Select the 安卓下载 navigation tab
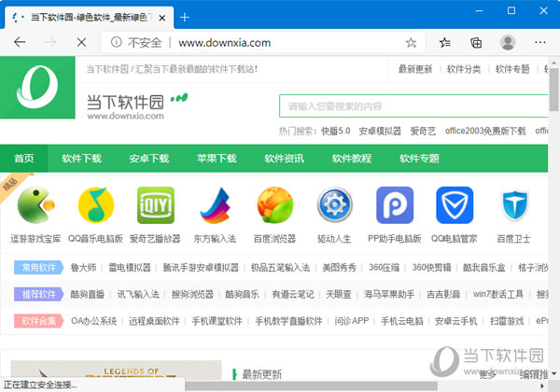This screenshot has height=392, width=560. point(149,159)
